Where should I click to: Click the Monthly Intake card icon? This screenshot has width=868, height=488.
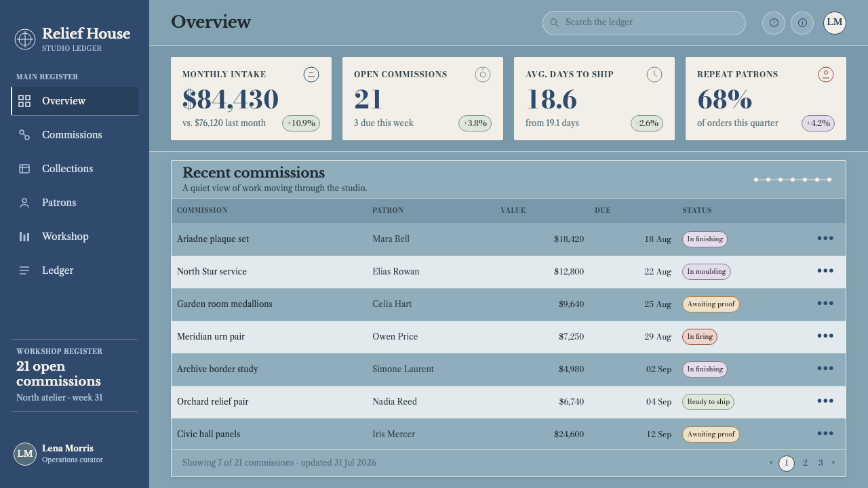[311, 75]
